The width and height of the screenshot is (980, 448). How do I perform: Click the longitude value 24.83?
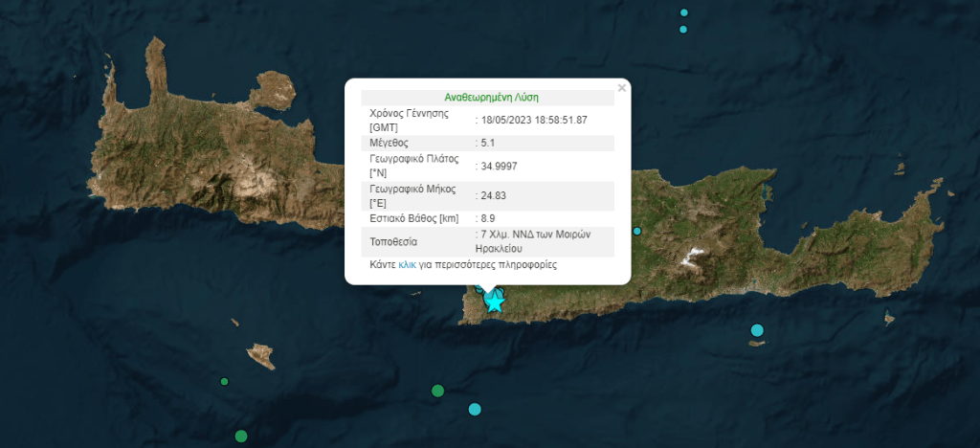[x=492, y=195]
